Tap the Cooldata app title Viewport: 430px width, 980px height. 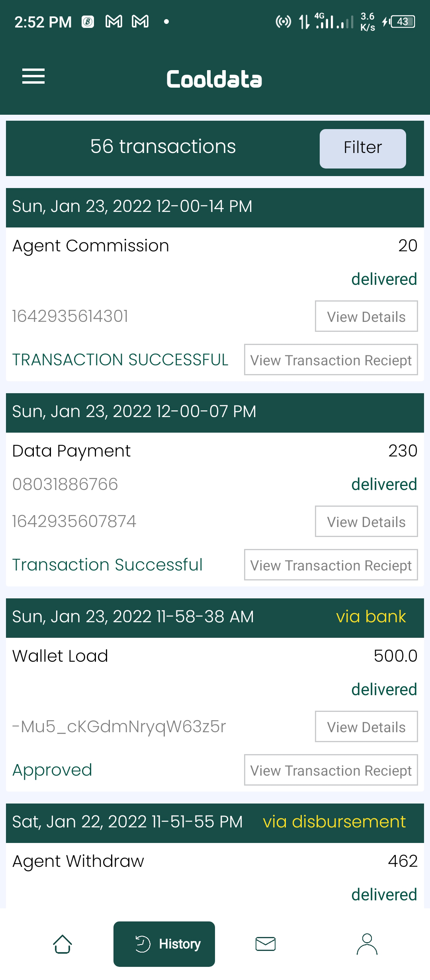click(214, 79)
